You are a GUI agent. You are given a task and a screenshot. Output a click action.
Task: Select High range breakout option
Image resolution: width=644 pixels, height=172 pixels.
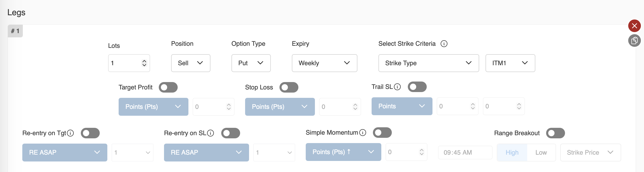click(x=512, y=153)
